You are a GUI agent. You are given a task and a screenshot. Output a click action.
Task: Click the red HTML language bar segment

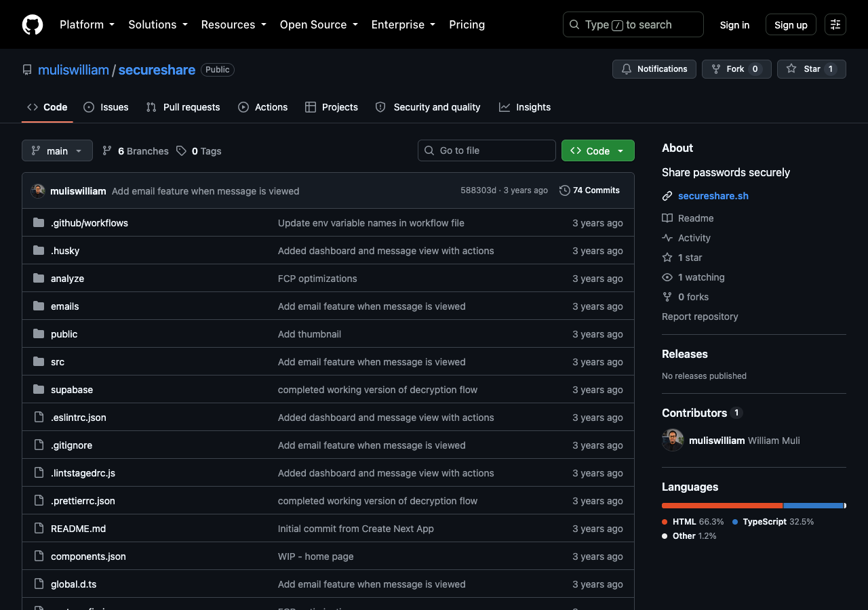click(722, 506)
